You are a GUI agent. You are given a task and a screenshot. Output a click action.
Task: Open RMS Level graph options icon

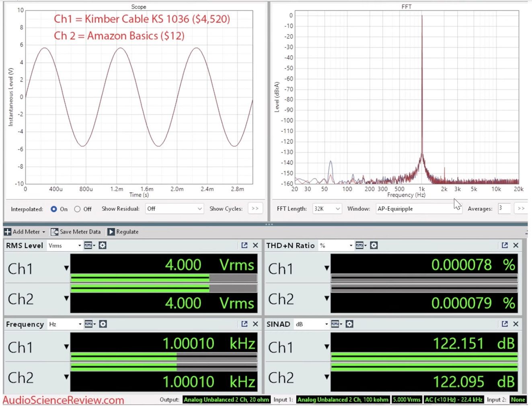click(x=89, y=245)
